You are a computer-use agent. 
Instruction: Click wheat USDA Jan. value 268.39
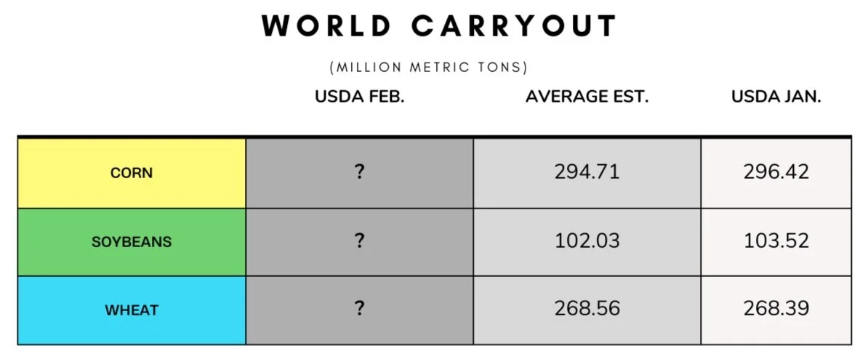pyautogui.click(x=776, y=309)
